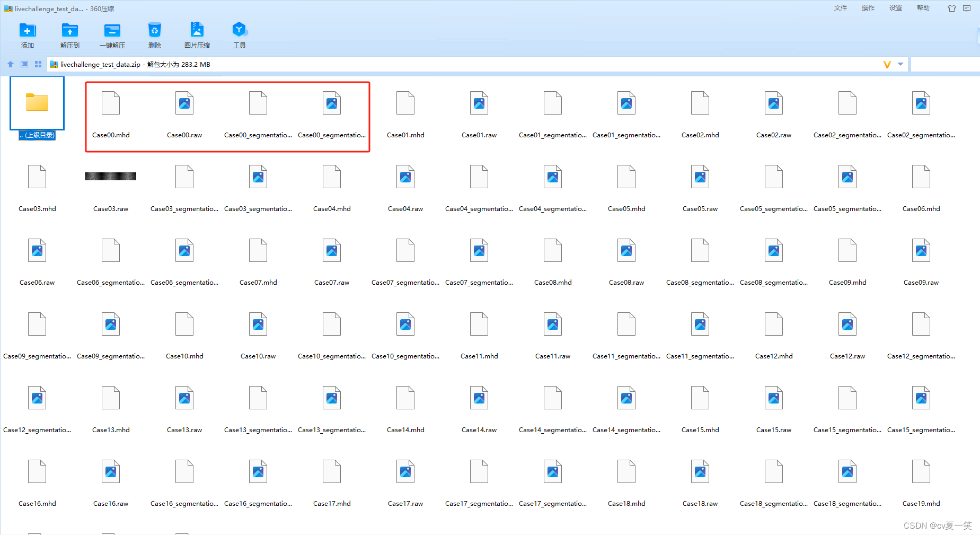Click the Case10.mhd file name

[x=184, y=356]
